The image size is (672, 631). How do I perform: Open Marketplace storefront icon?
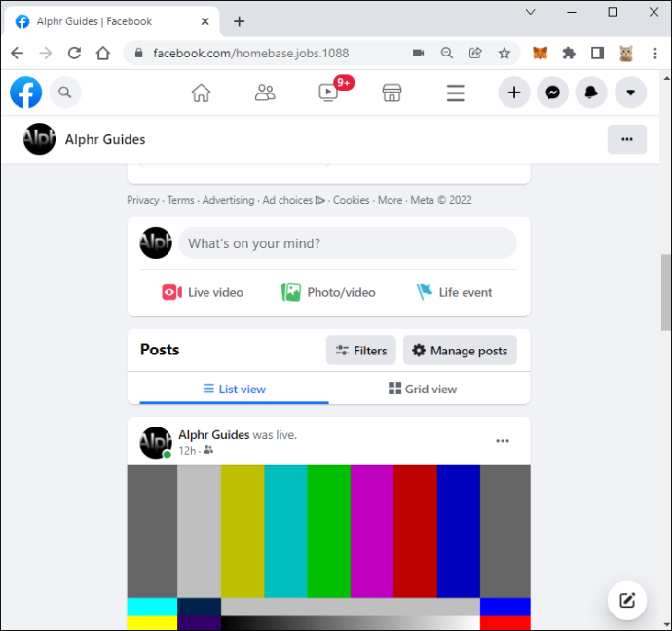(x=392, y=93)
